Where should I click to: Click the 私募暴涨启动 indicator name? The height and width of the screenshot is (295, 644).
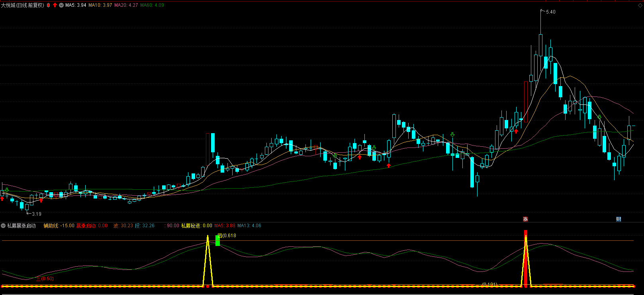[x=22, y=226]
